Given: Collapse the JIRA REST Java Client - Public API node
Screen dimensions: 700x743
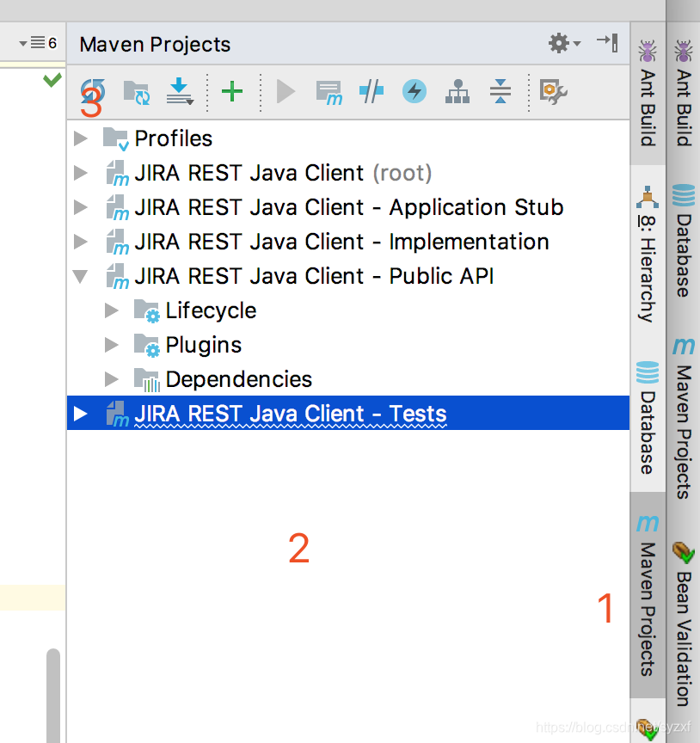Looking at the screenshot, I should pos(80,276).
